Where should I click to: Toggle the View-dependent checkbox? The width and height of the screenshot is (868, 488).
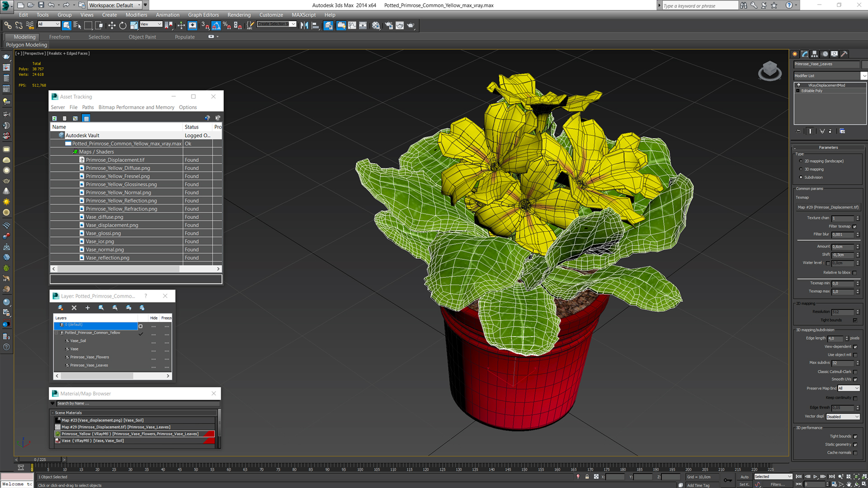point(855,347)
